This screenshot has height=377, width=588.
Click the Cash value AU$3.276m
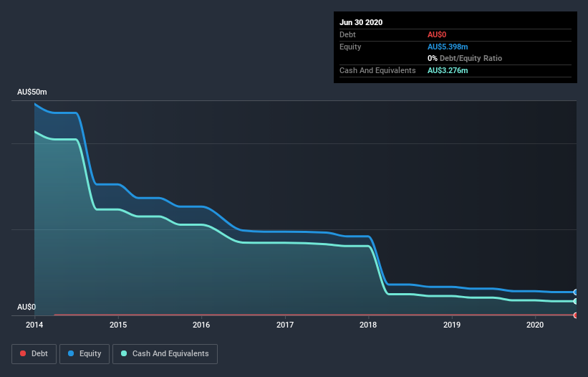click(x=448, y=70)
